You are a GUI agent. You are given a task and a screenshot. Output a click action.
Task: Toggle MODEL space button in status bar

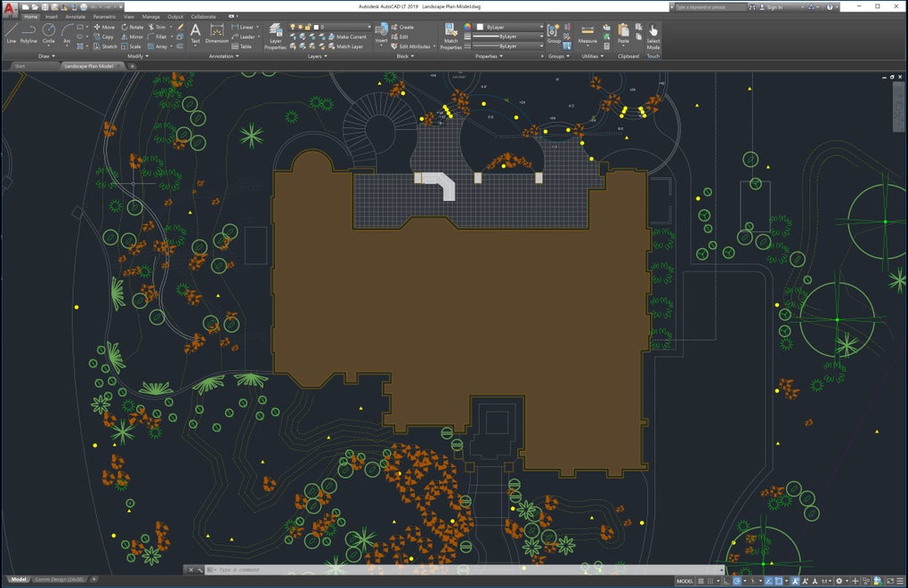click(x=685, y=581)
